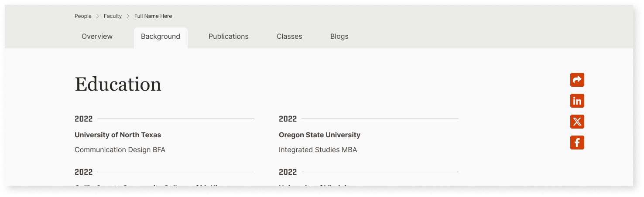Click the Education heading

(x=118, y=84)
